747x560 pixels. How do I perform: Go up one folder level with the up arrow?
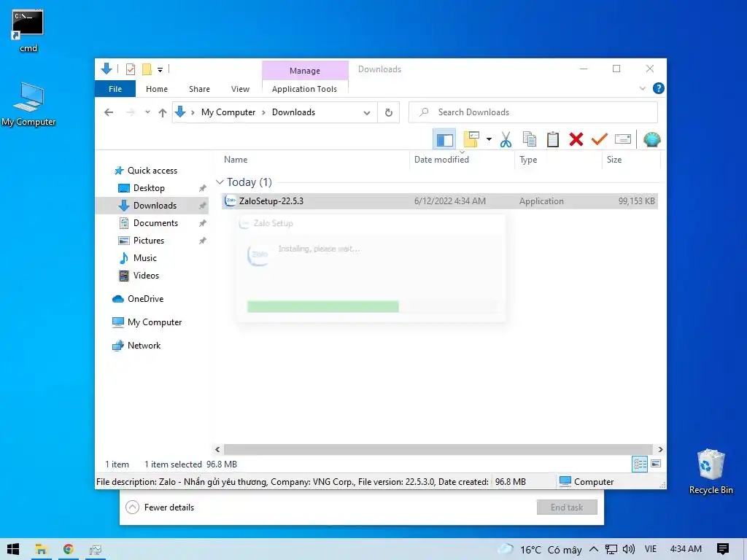(x=163, y=112)
